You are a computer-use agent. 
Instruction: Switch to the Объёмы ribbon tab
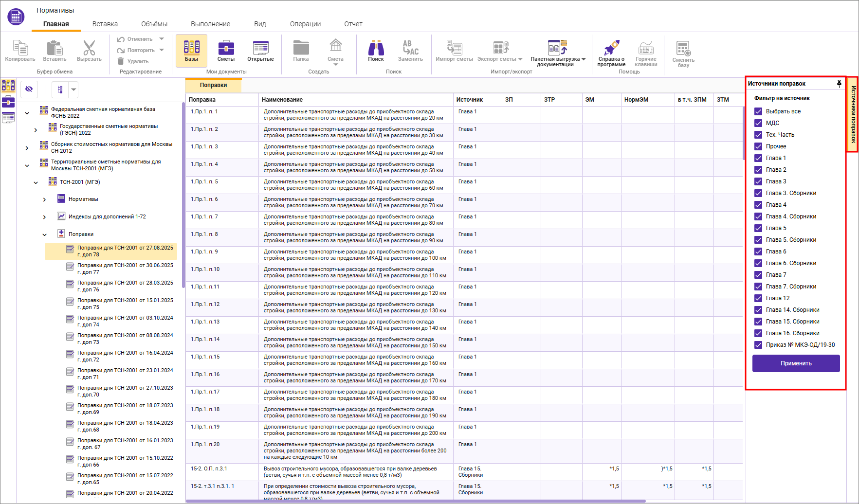click(x=154, y=24)
